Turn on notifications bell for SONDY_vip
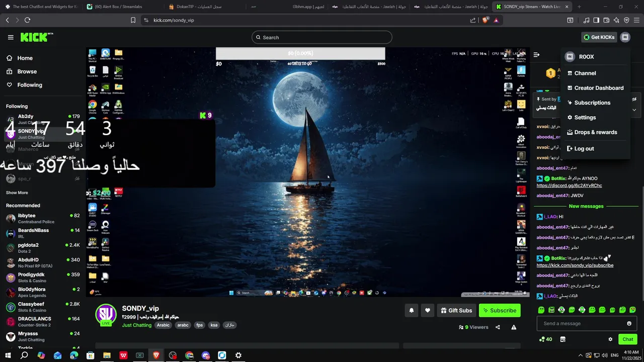Screen dimensions: 644x362 click(411, 311)
